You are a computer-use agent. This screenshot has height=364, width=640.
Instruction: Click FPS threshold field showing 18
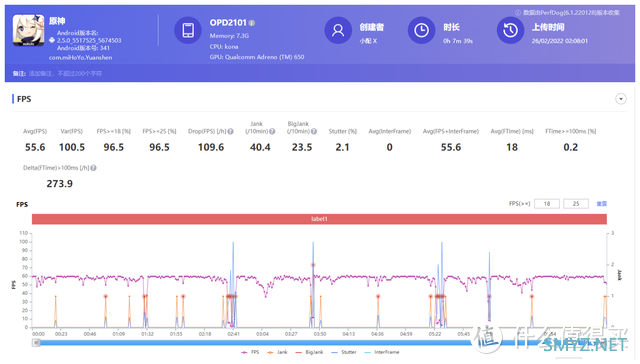tap(547, 204)
